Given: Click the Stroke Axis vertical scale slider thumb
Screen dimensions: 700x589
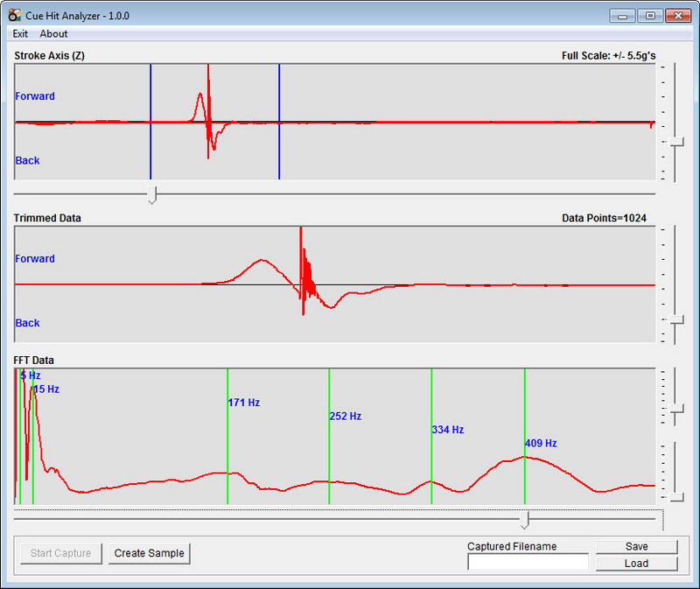Looking at the screenshot, I should coord(676,142).
